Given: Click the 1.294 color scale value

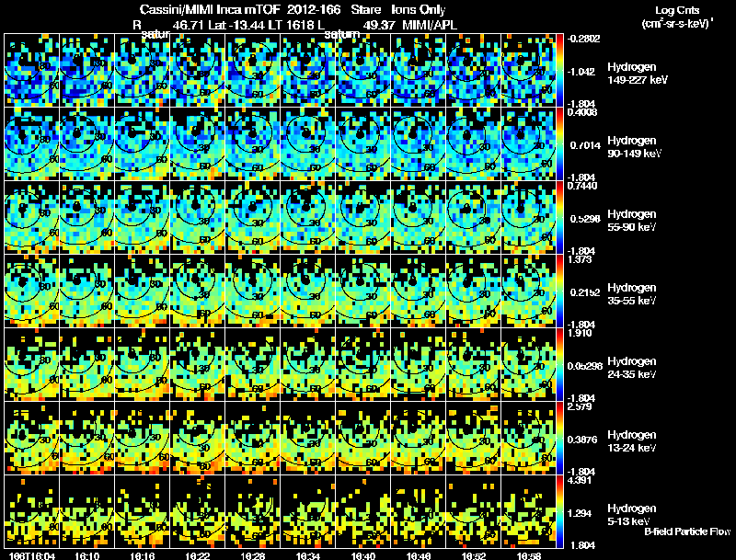Looking at the screenshot, I should [580, 514].
